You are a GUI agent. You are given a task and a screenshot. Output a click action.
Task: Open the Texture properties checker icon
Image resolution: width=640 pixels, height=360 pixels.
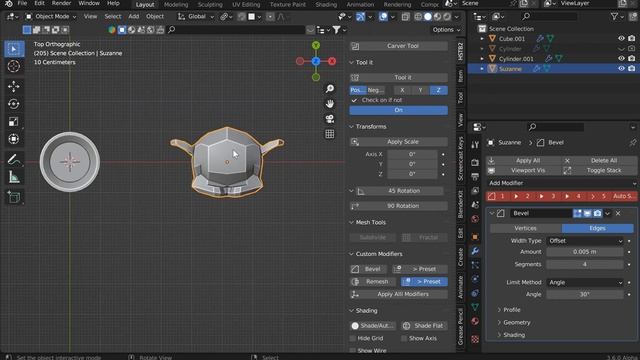(x=475, y=339)
